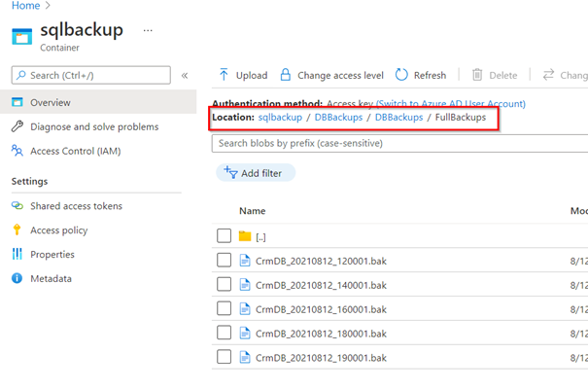Sort by the Name column header

point(253,211)
